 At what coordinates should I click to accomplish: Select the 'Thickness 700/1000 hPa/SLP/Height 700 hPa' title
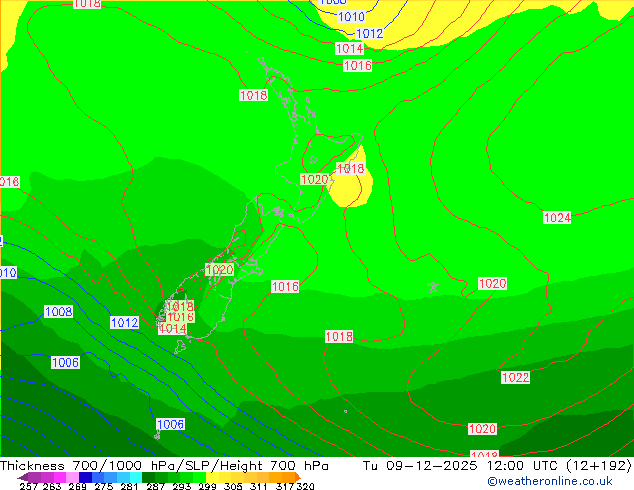(x=164, y=466)
